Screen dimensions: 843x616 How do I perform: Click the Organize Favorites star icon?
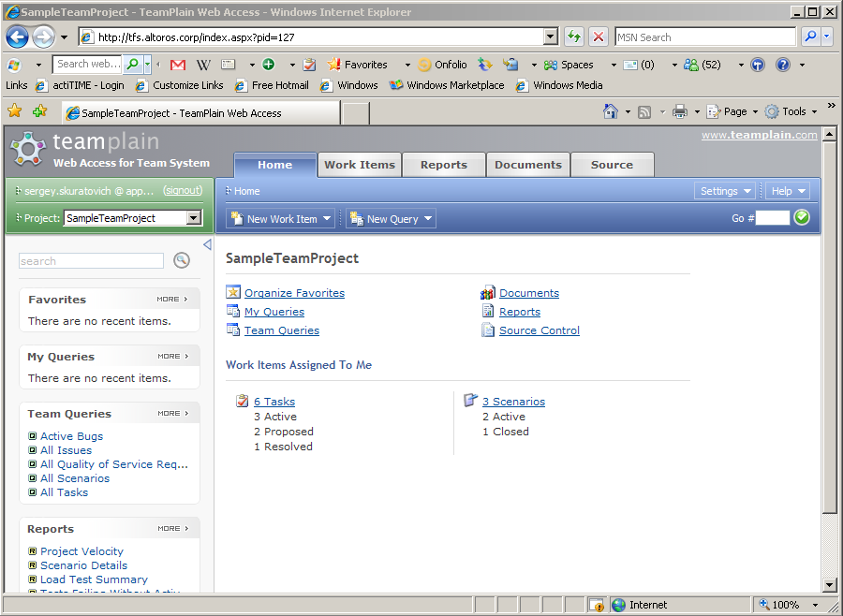(233, 292)
